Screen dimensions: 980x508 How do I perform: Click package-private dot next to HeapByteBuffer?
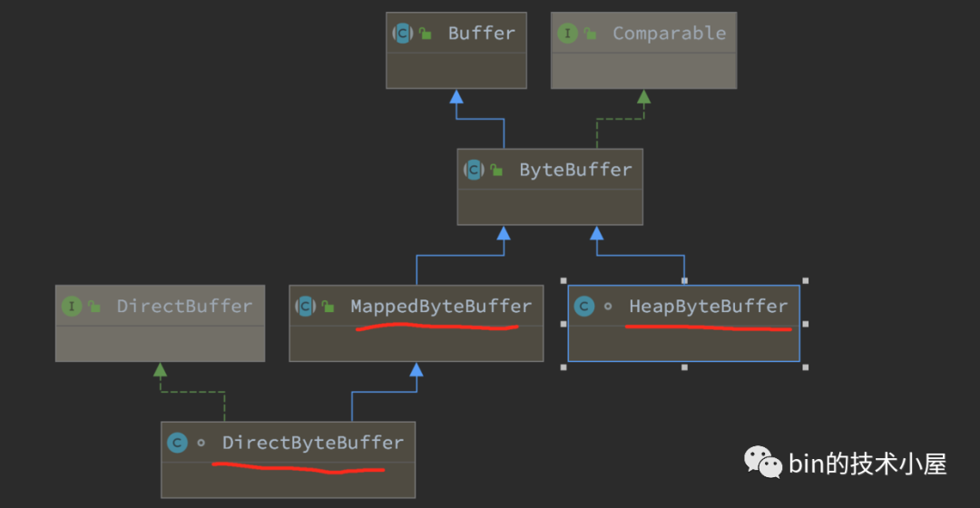[608, 307]
